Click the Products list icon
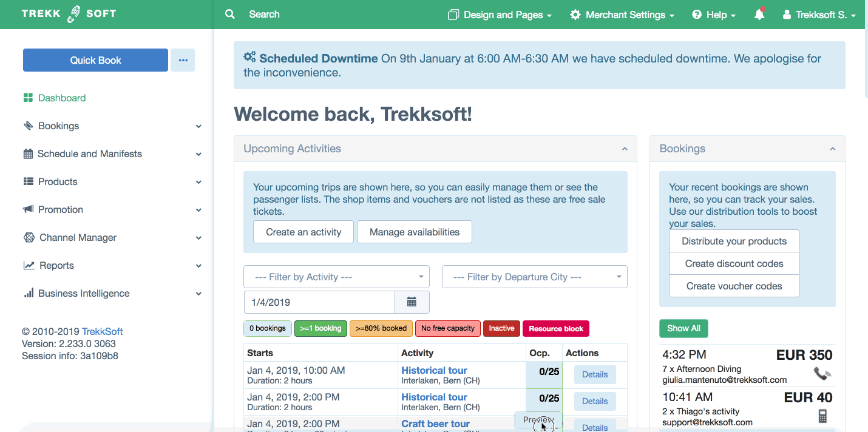 point(28,181)
